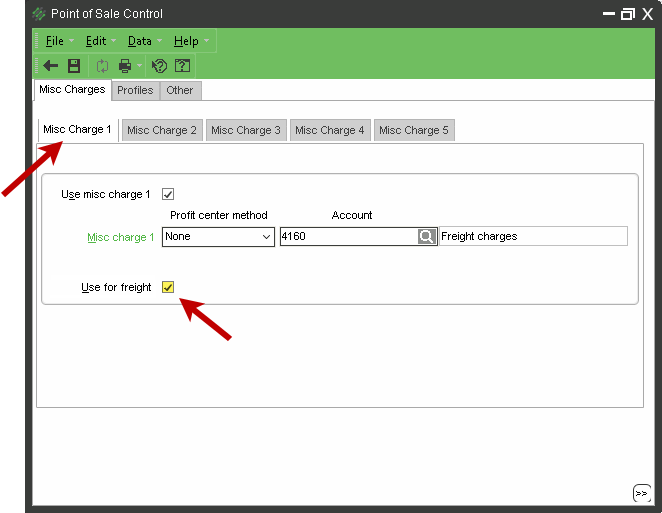Save with the floppy disk icon
This screenshot has height=513, width=662.
[74, 66]
